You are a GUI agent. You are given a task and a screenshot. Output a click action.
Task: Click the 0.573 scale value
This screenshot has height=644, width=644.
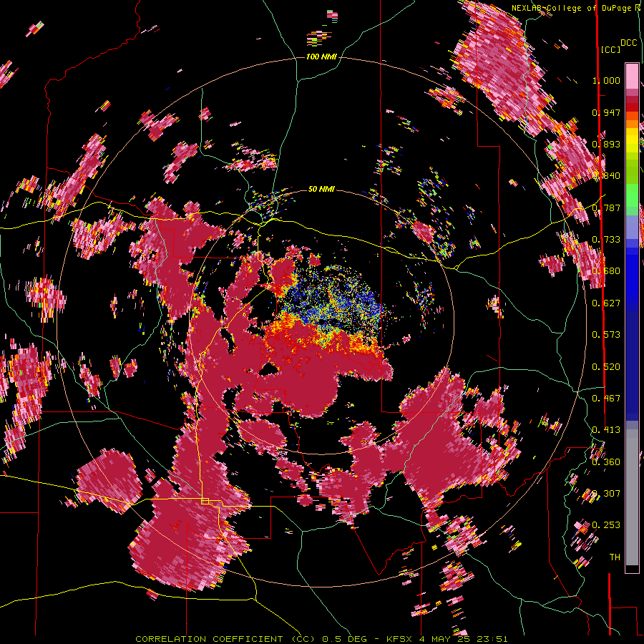click(x=606, y=334)
